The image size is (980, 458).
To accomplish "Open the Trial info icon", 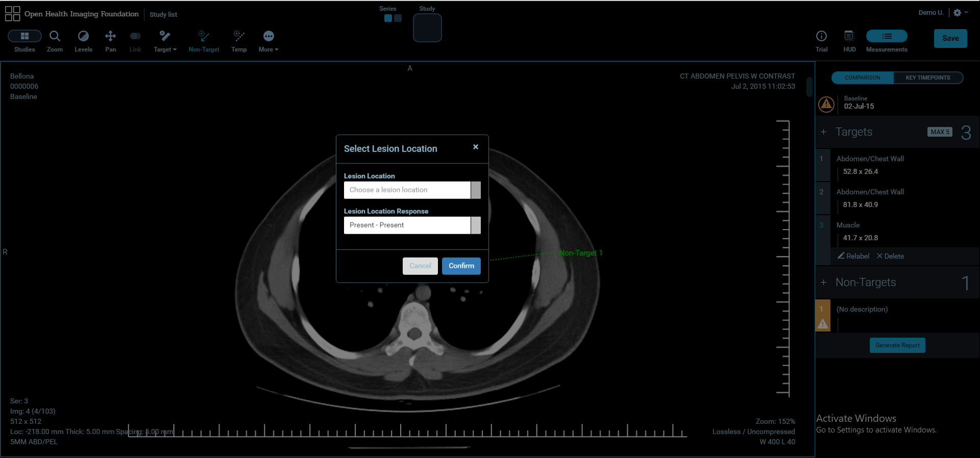I will pyautogui.click(x=821, y=36).
